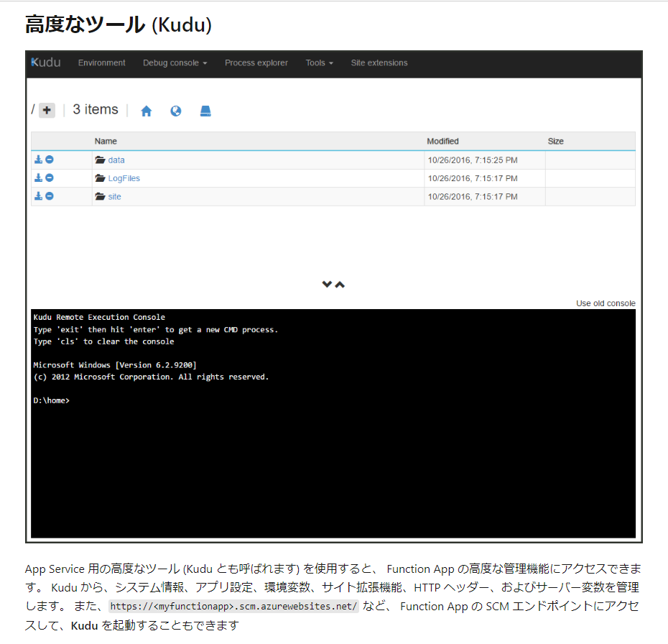Select Environment in the navigation bar

coord(101,63)
